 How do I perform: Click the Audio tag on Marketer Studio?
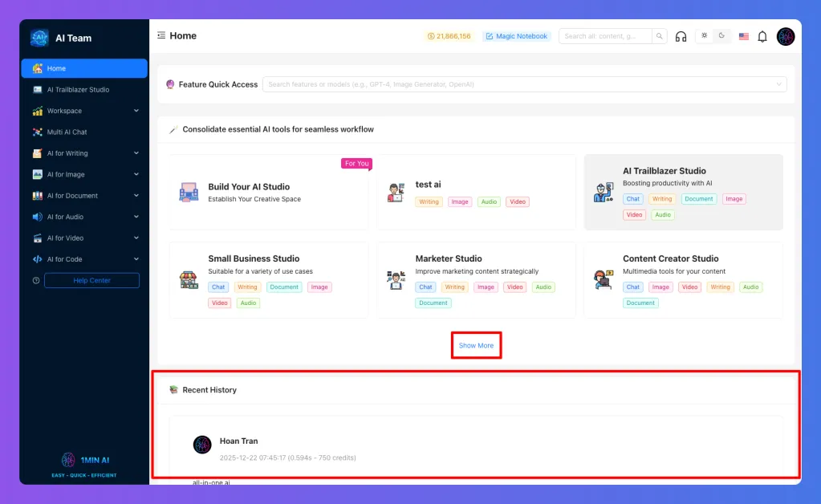543,287
